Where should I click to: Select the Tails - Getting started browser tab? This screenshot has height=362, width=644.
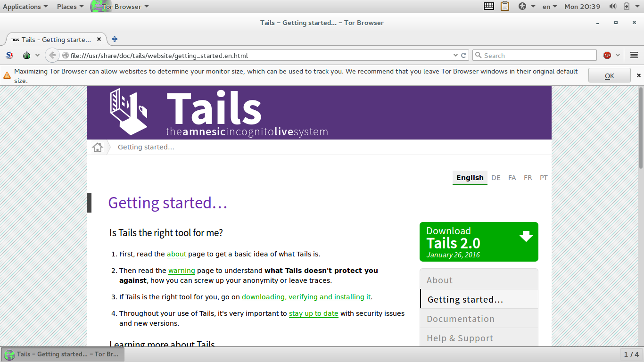(x=56, y=40)
